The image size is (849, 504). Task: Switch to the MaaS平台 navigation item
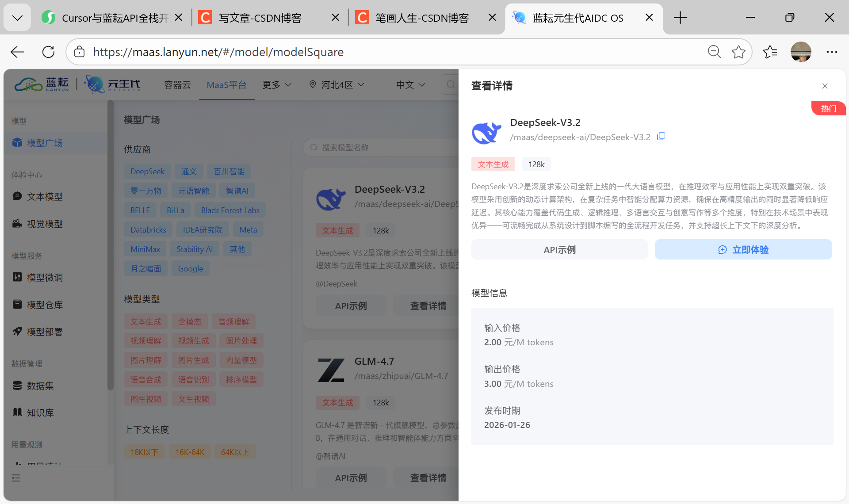click(x=226, y=84)
